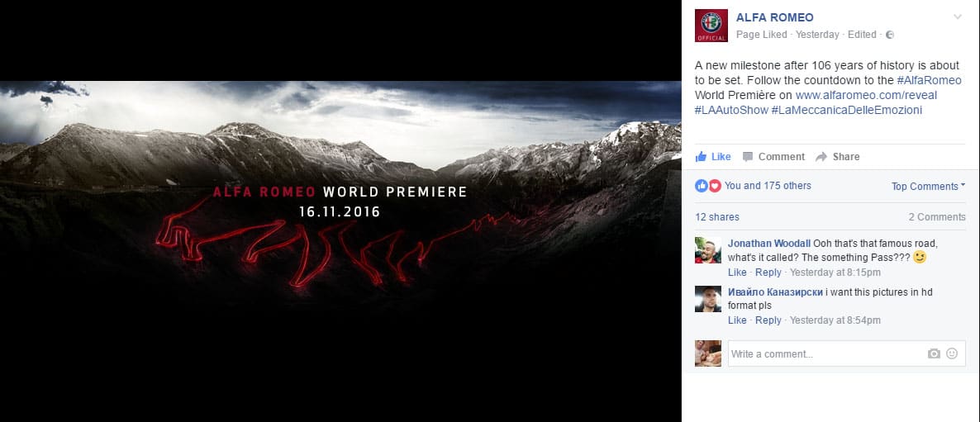The width and height of the screenshot is (980, 422).
Task: Click the Write a comment field
Action: 825,353
